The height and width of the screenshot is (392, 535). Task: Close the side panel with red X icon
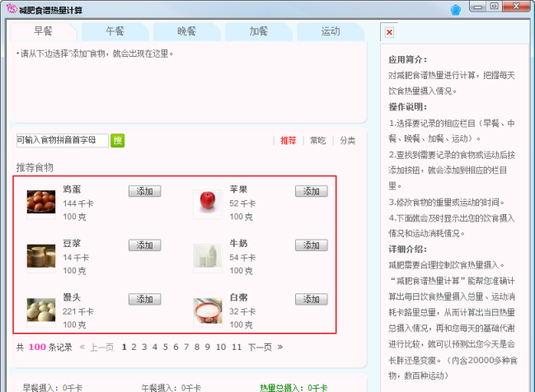coord(389,32)
